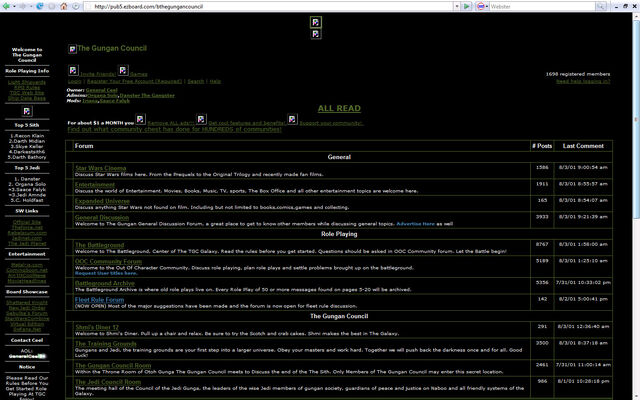
Task: Open the General Discussion forum
Action: (x=102, y=218)
